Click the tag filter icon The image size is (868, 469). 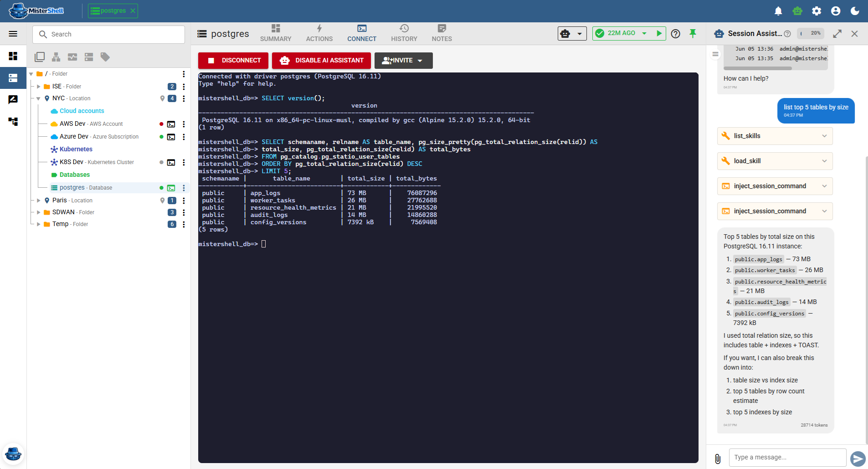click(105, 57)
